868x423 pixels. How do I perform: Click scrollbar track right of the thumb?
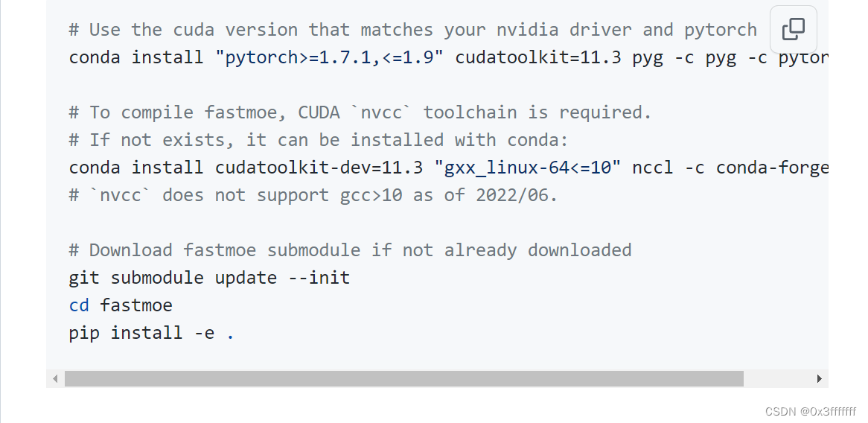[777, 379]
